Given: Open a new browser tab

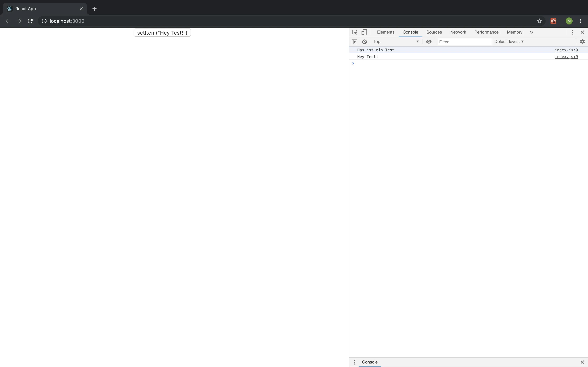Looking at the screenshot, I should point(94,9).
